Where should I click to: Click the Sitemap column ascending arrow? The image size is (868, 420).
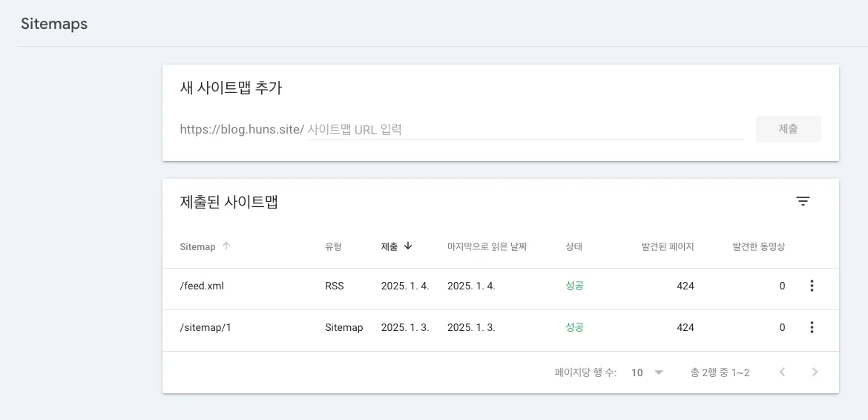click(x=226, y=246)
